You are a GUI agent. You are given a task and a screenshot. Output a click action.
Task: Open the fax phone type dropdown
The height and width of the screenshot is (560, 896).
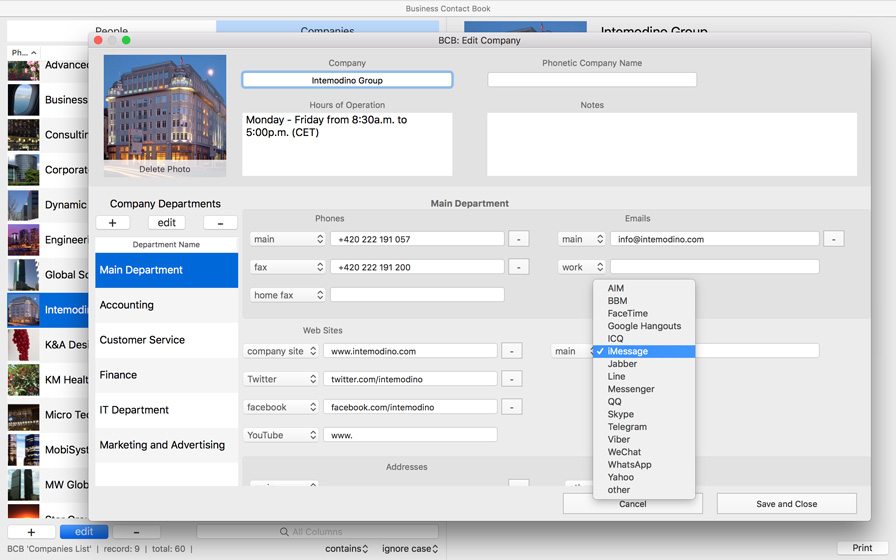pos(287,267)
